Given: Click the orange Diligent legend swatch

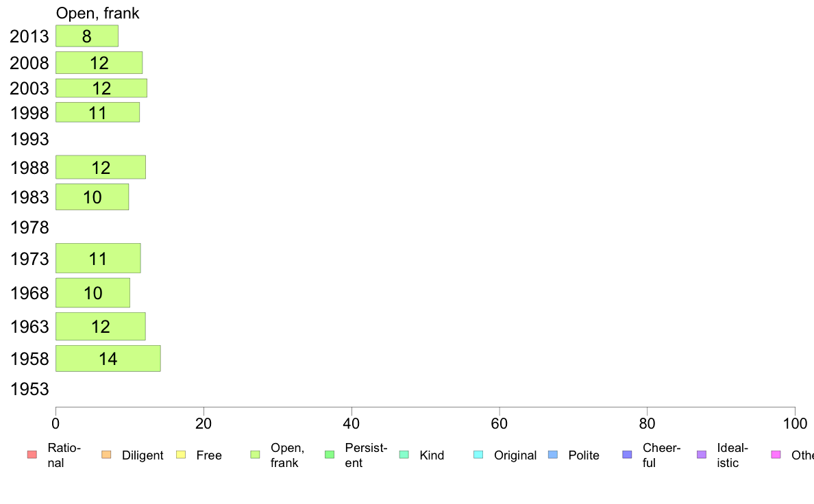Looking at the screenshot, I should pyautogui.click(x=106, y=455).
